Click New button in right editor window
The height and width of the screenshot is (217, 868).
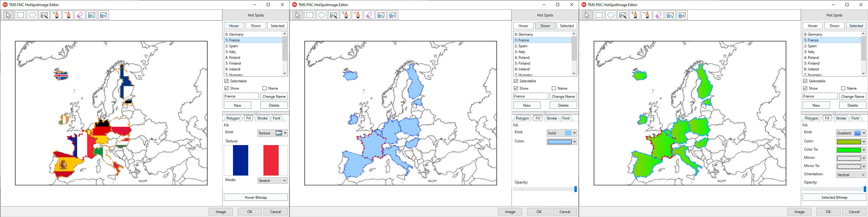pyautogui.click(x=816, y=105)
